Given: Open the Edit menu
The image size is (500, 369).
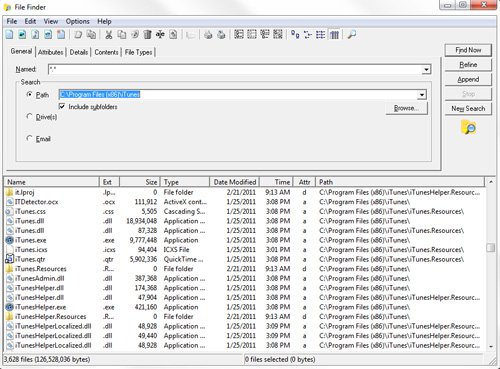Looking at the screenshot, I should point(30,21).
